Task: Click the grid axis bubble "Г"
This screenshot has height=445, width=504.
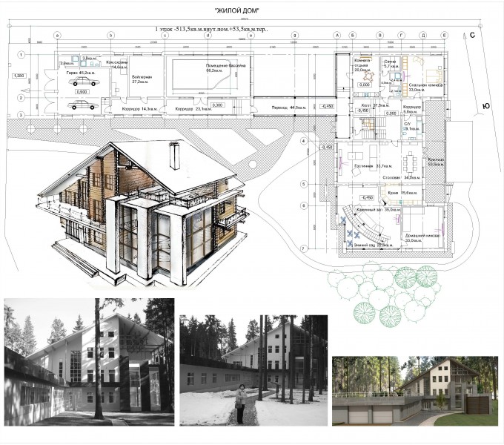Action: [402, 36]
